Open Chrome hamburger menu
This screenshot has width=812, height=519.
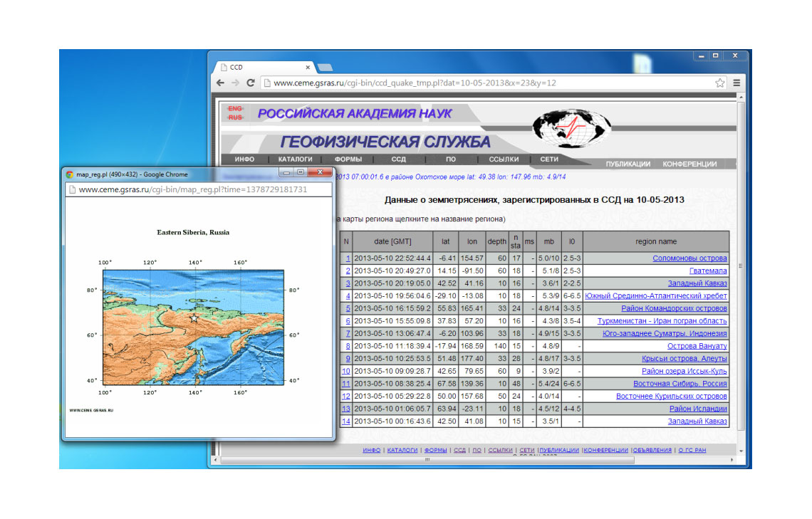tap(736, 83)
